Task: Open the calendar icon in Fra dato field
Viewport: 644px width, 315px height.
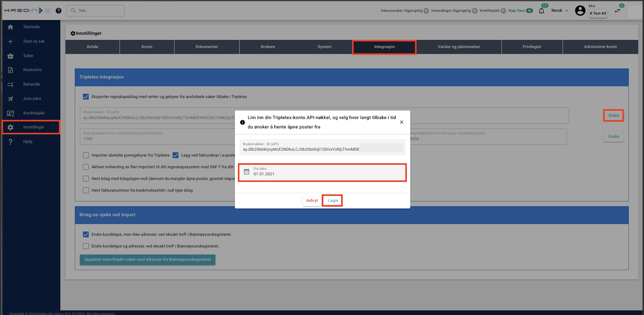Action: point(247,171)
